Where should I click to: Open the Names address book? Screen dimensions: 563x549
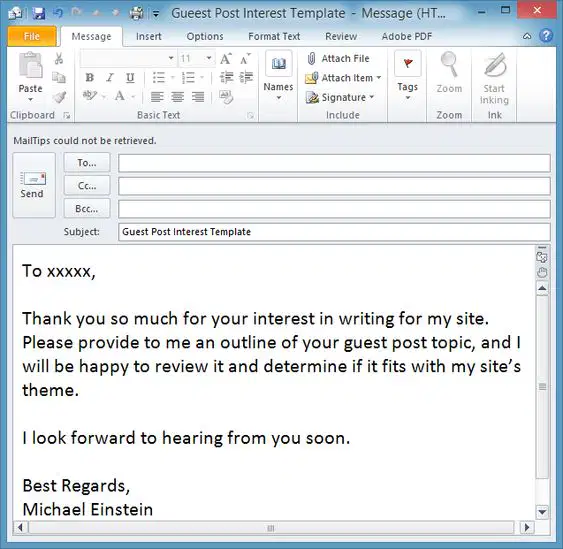[278, 76]
